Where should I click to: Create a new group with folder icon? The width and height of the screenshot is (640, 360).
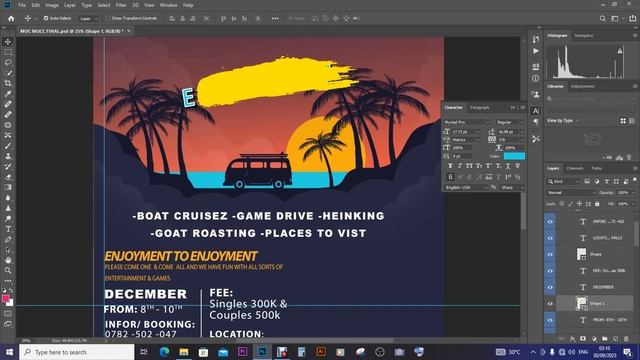(604, 339)
